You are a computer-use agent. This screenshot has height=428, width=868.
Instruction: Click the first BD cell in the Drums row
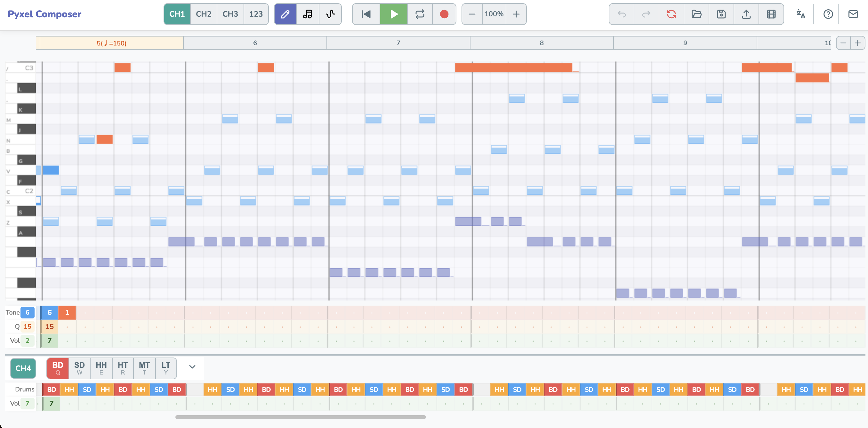[51, 390]
